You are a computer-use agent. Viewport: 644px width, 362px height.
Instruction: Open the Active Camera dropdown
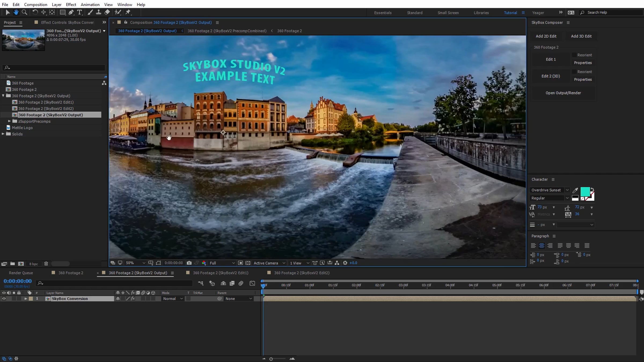(269, 263)
